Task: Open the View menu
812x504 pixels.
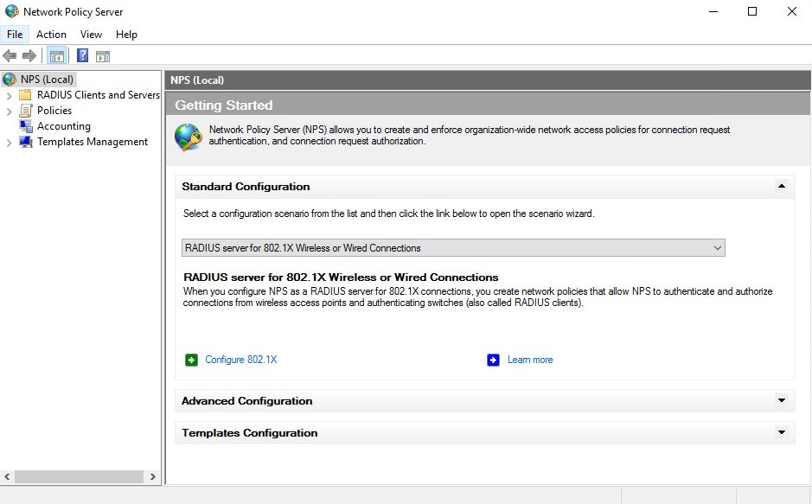Action: (91, 35)
